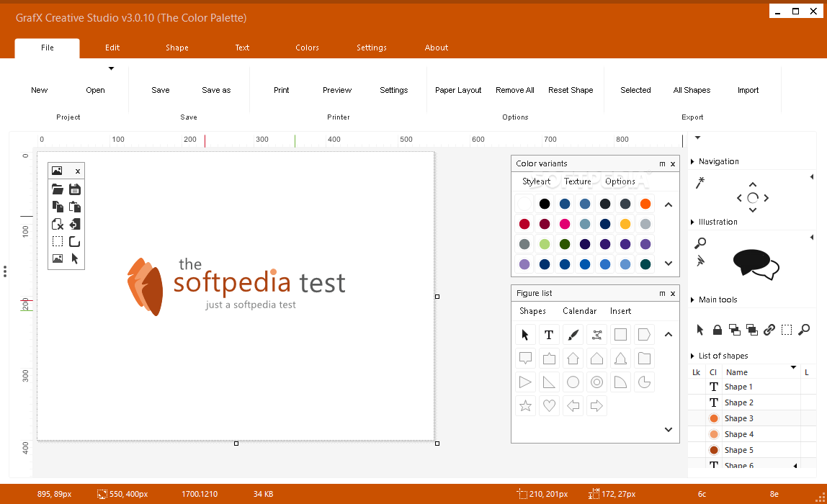Click the magnifier icon under Illustration
Image resolution: width=827 pixels, height=504 pixels.
pos(700,243)
